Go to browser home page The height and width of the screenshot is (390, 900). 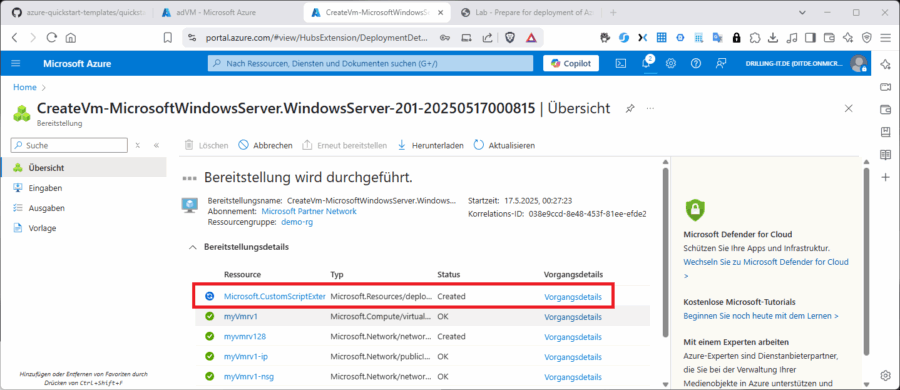click(70, 38)
